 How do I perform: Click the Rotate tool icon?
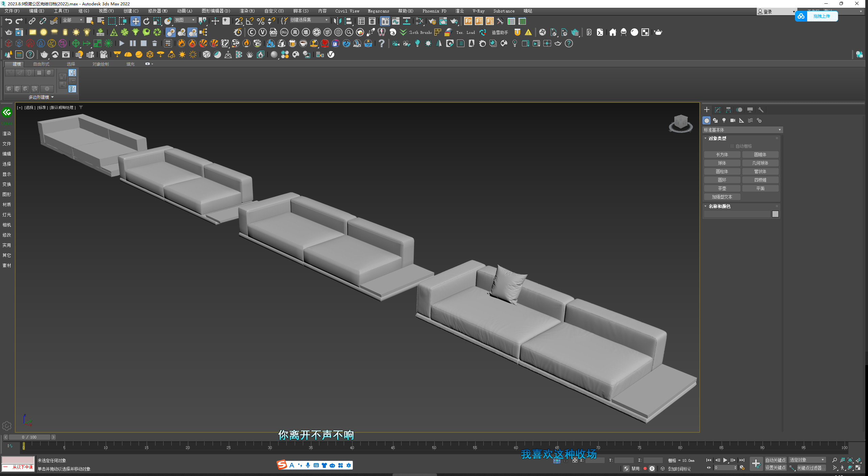pos(146,21)
